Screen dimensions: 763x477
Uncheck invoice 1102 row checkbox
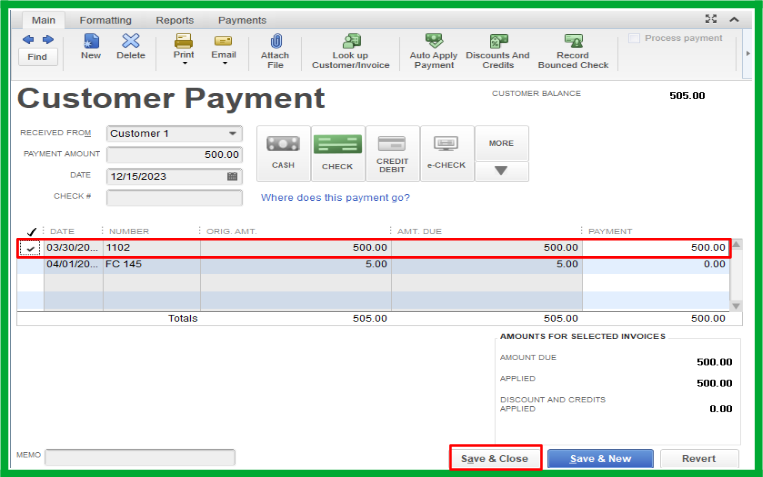30,249
